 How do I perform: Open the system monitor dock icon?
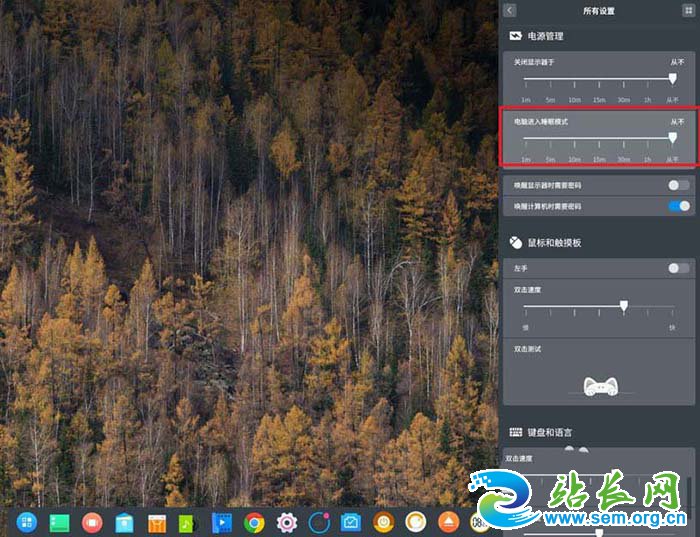click(351, 521)
